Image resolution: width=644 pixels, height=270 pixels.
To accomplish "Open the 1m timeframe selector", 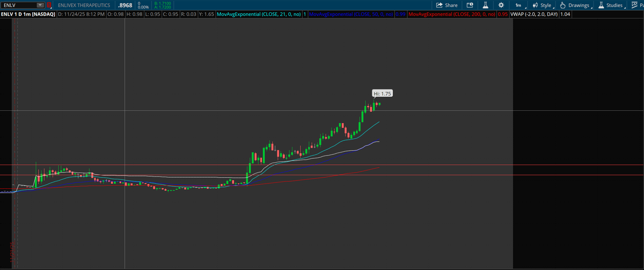I will coord(518,5).
